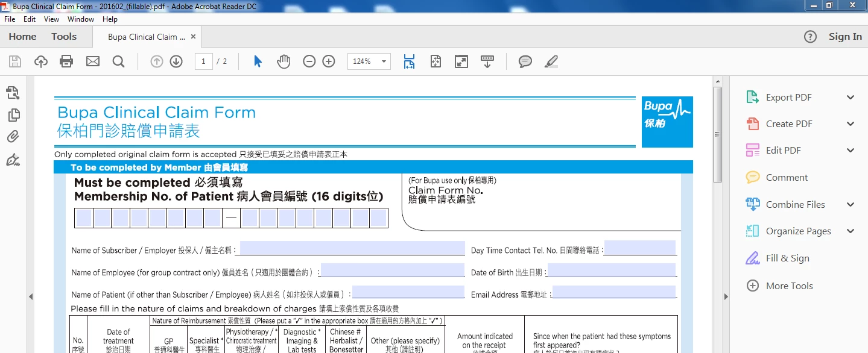This screenshot has width=868, height=353.
Task: Open Fill & Sign tool
Action: click(787, 258)
